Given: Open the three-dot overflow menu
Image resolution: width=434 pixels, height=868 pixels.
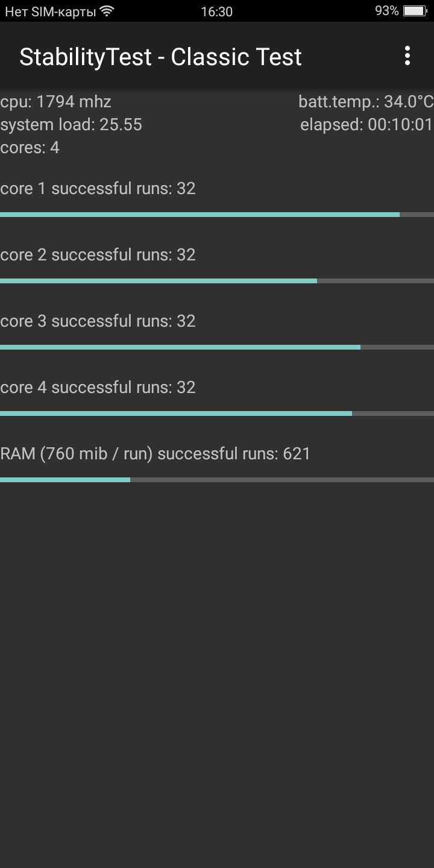Looking at the screenshot, I should 407,56.
